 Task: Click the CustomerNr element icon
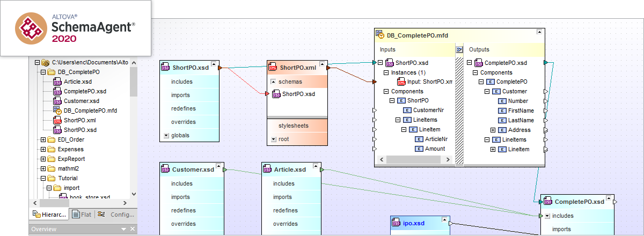[407, 110]
